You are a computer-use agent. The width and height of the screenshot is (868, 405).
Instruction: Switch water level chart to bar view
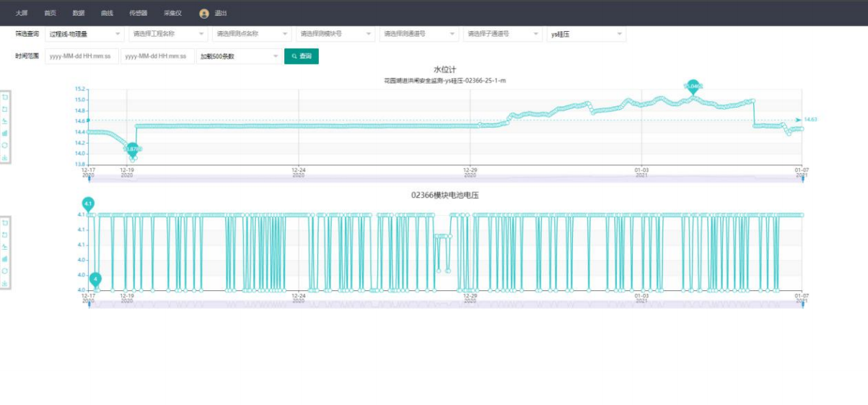[5, 133]
